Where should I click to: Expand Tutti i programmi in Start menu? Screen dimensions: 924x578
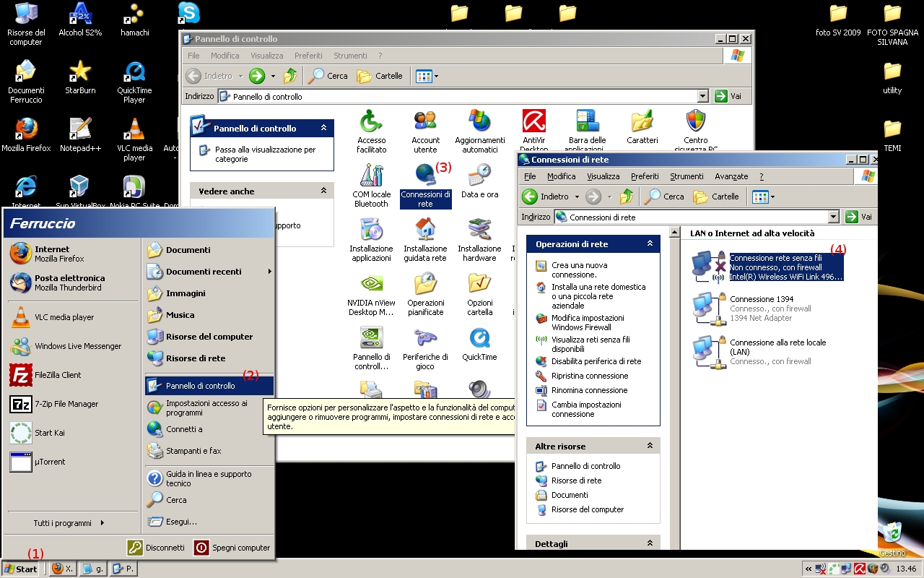69,523
